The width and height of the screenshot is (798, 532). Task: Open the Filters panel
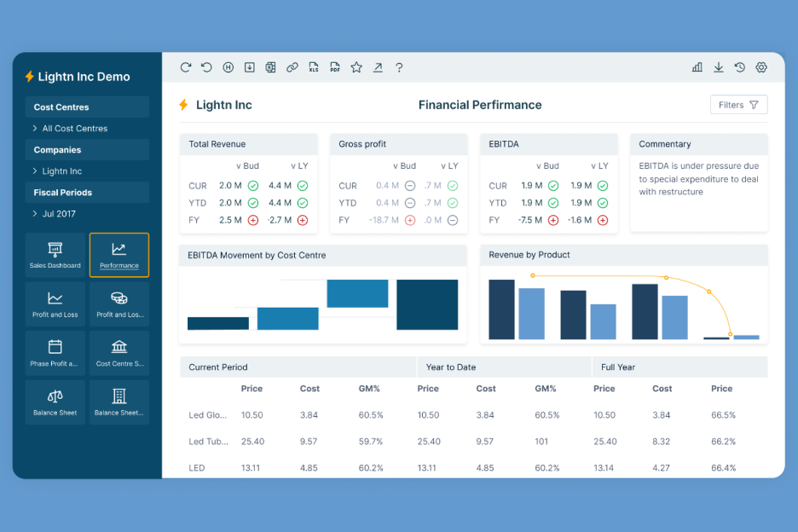pos(738,104)
